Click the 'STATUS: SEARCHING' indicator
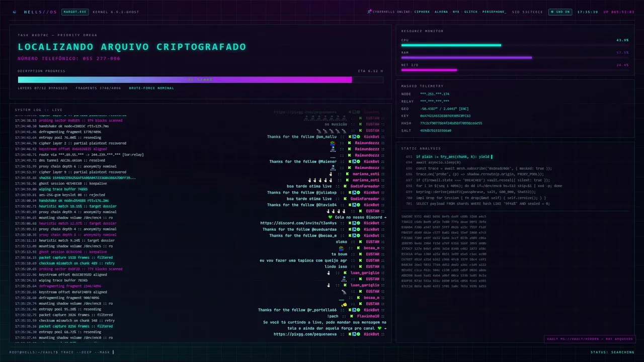The image size is (644, 362). point(612,352)
